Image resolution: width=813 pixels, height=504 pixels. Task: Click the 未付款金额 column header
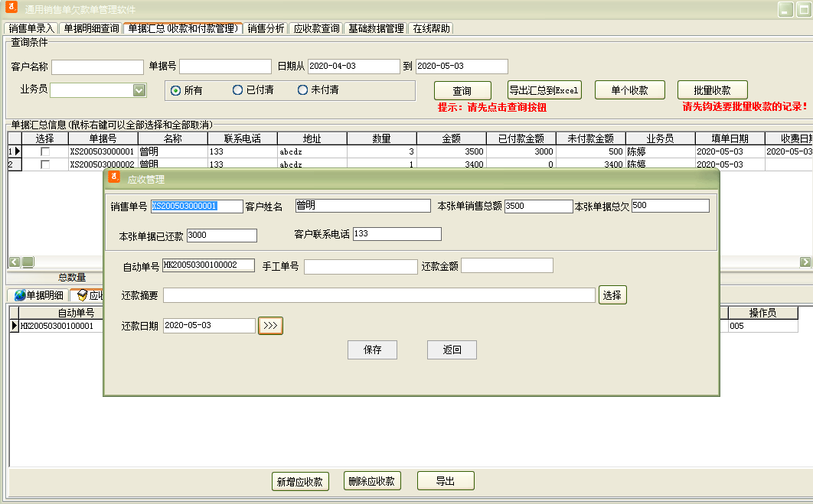click(590, 138)
